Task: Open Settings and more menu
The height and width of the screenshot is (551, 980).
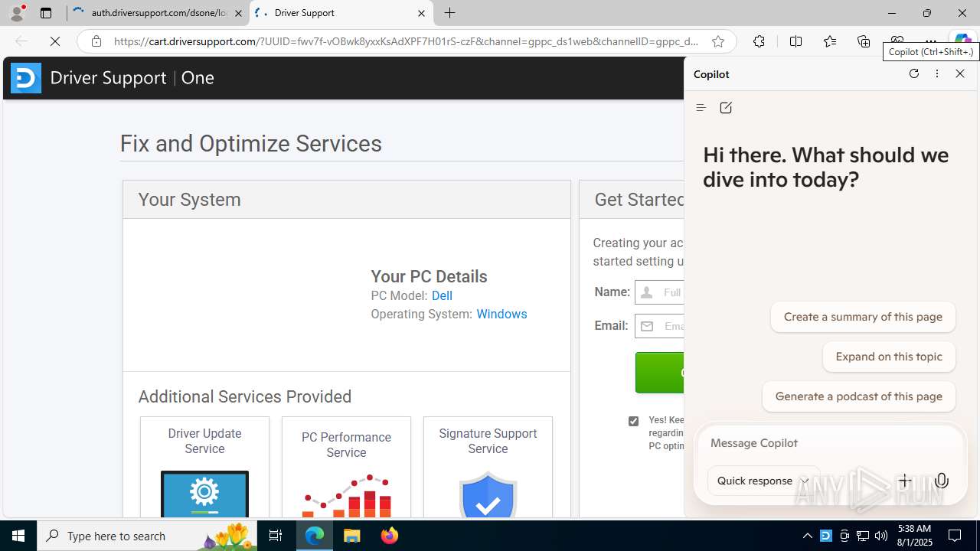Action: [930, 41]
